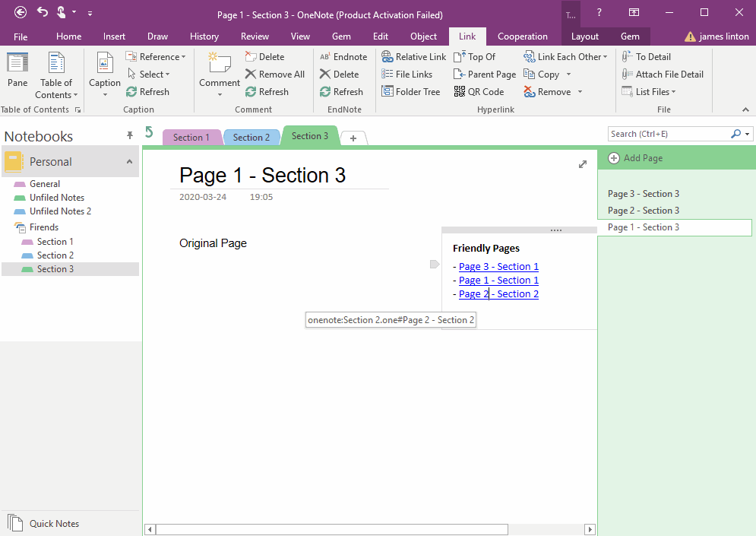The height and width of the screenshot is (536, 756).
Task: Click Relative Link tool
Action: coord(413,57)
